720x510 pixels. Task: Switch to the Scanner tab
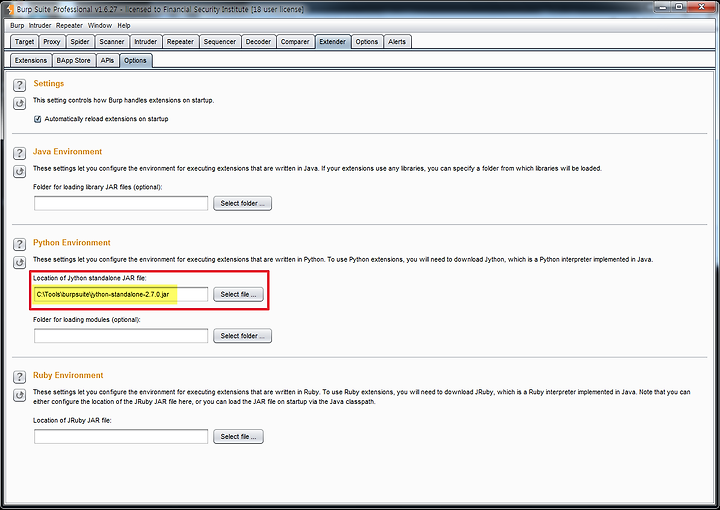(x=112, y=41)
